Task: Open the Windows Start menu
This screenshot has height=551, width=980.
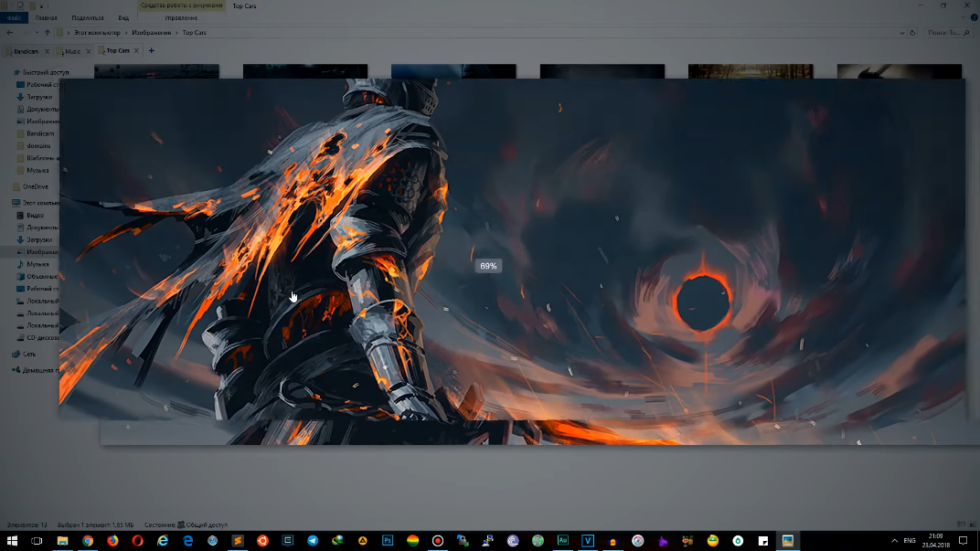Action: pyautogui.click(x=12, y=540)
